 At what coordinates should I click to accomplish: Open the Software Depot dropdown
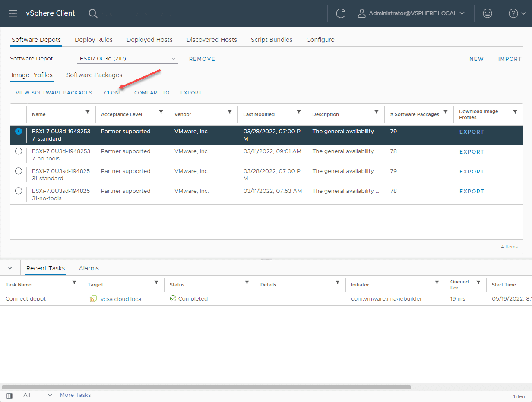128,59
